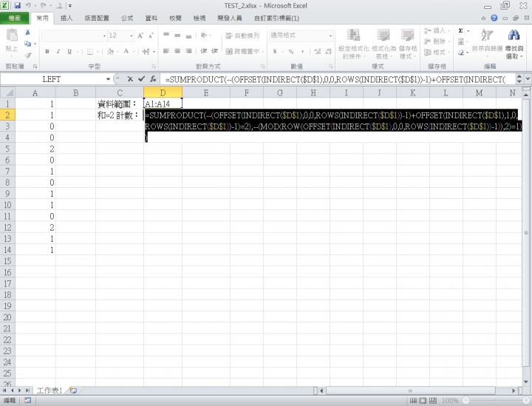Click Delete cells (刪除) button
Viewport: 532px width, 406px height.
(437, 41)
